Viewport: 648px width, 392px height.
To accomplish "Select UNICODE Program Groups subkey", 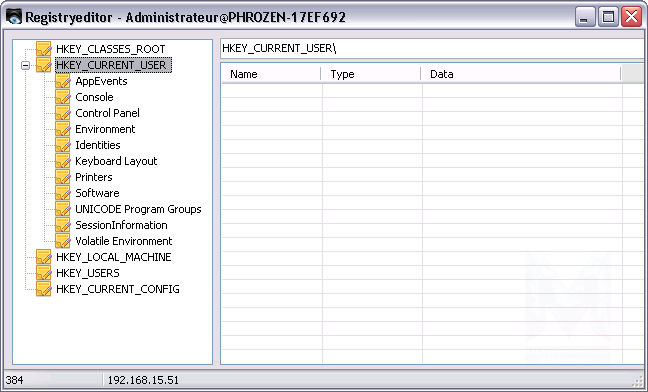I will pos(138,209).
